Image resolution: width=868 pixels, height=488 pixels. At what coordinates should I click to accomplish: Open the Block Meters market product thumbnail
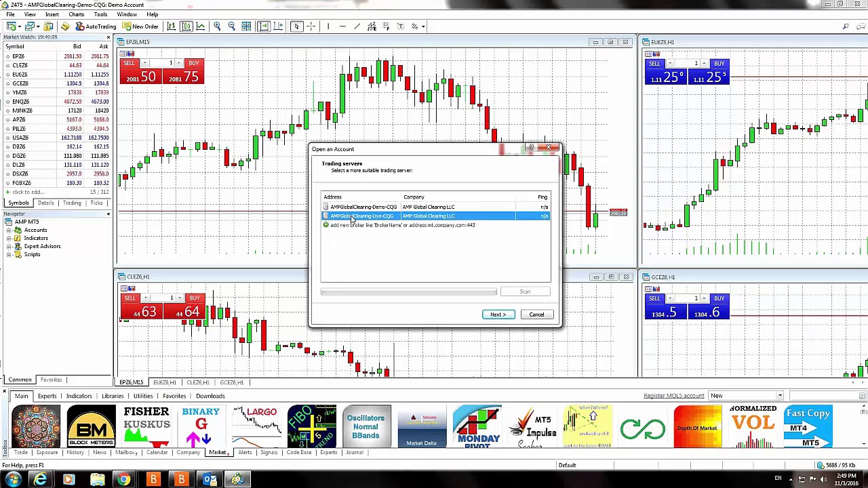(x=91, y=426)
